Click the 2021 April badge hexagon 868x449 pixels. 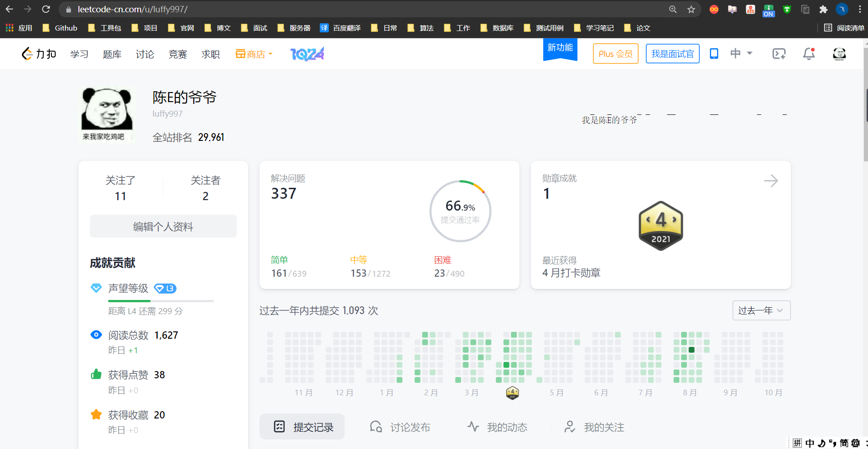661,226
